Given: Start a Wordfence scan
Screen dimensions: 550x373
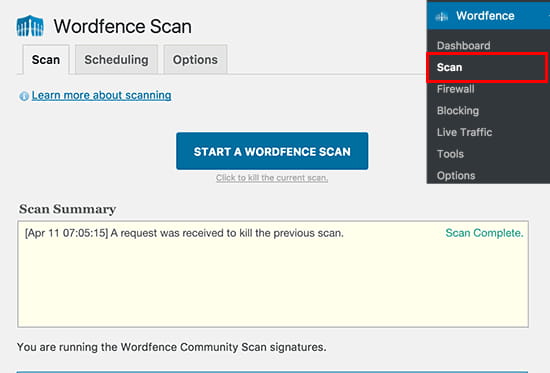Looking at the screenshot, I should tap(272, 151).
